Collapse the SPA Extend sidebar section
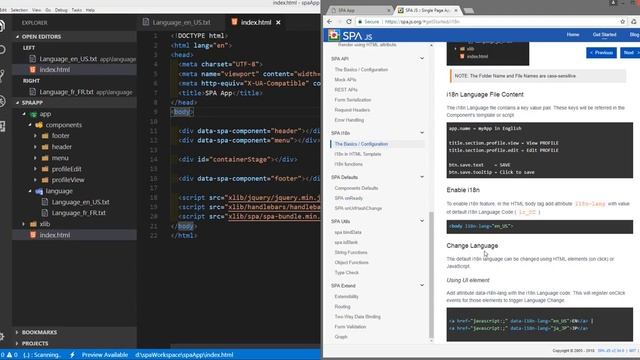 tap(422, 286)
